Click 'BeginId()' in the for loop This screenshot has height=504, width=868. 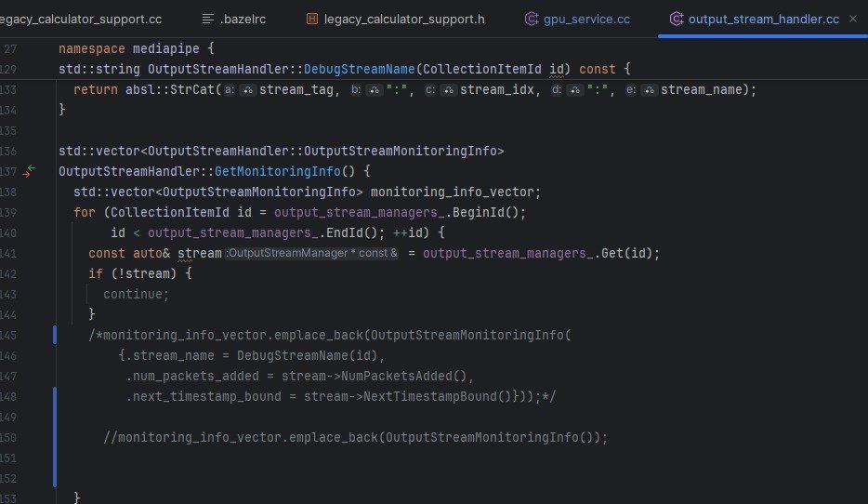[485, 212]
